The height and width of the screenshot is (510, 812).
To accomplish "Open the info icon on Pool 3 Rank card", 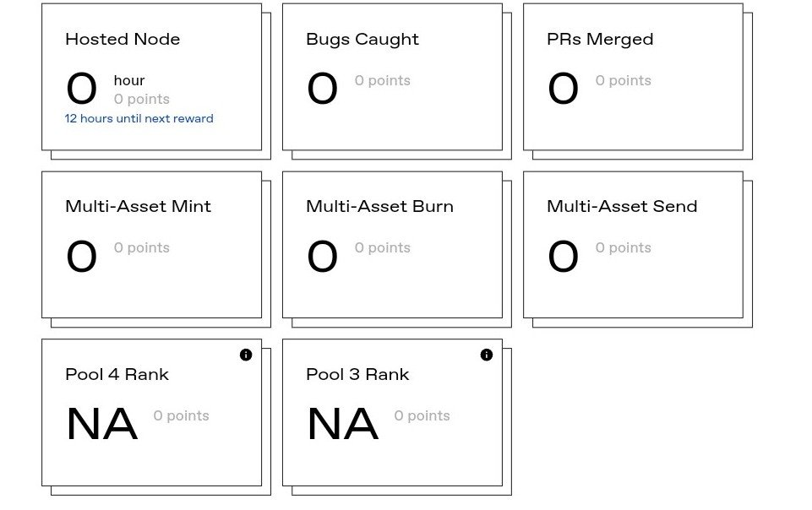I will pos(486,355).
